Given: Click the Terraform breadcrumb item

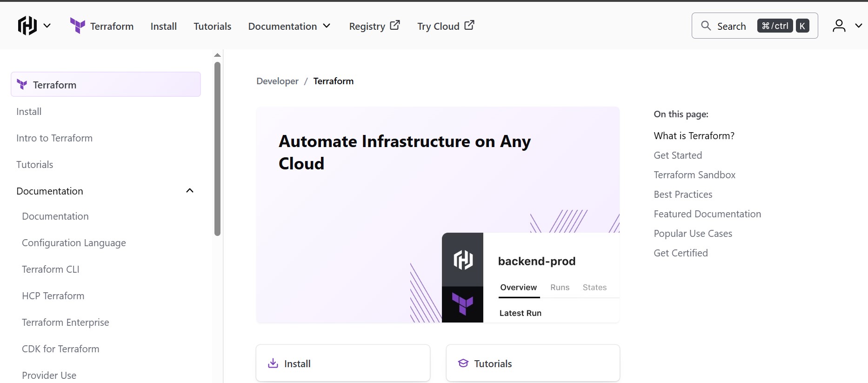Looking at the screenshot, I should click(x=334, y=81).
